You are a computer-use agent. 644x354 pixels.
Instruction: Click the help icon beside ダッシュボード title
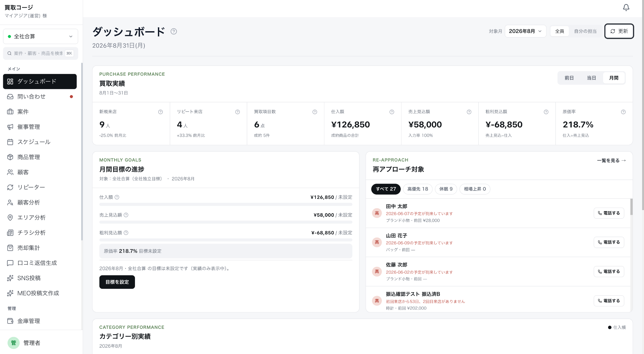click(x=174, y=31)
